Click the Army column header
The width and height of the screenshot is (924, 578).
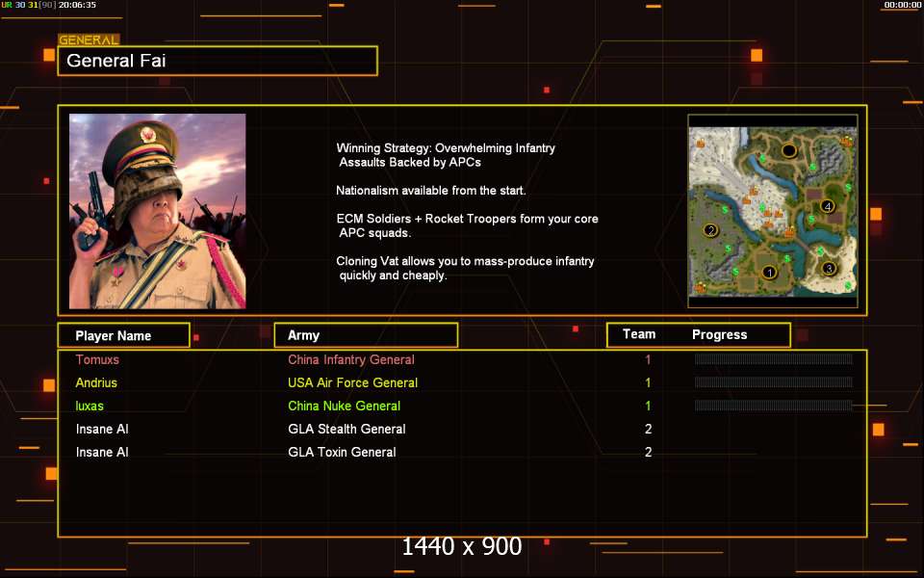click(366, 335)
